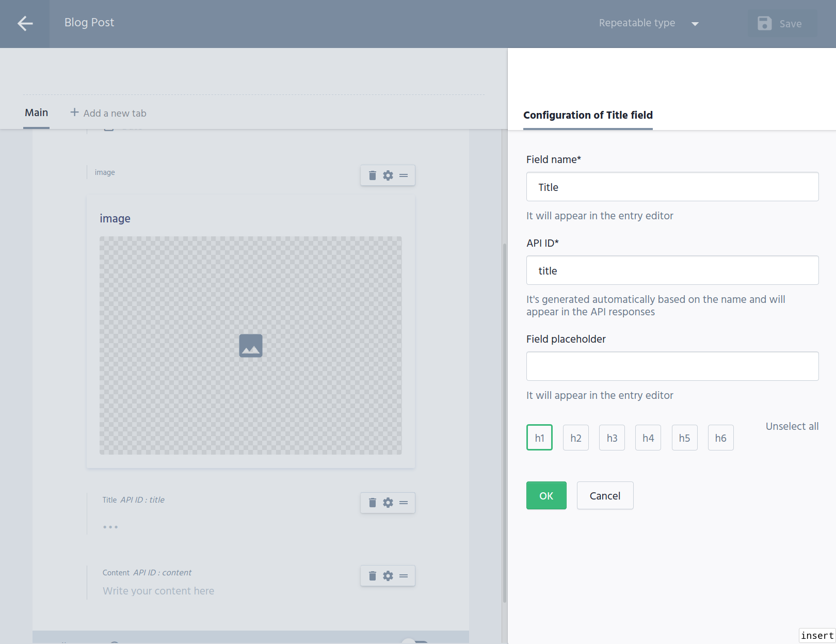Click Unselect all link
Screen dimensions: 836x644
click(792, 426)
